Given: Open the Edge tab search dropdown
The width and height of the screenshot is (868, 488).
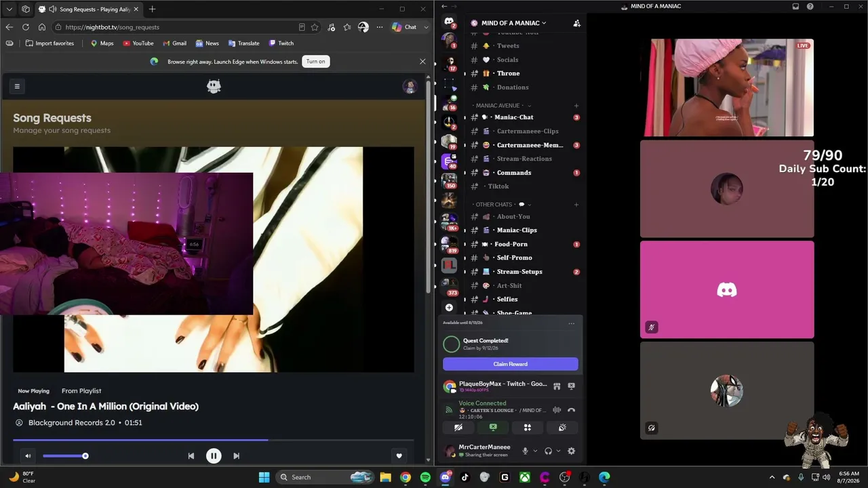Looking at the screenshot, I should [x=9, y=9].
